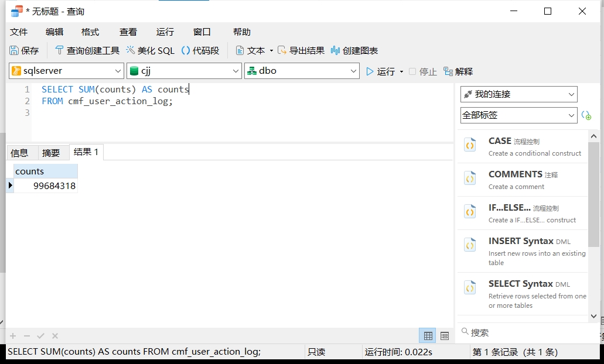Click the snippet list scroll down arrow
The image size is (604, 364).
593,316
